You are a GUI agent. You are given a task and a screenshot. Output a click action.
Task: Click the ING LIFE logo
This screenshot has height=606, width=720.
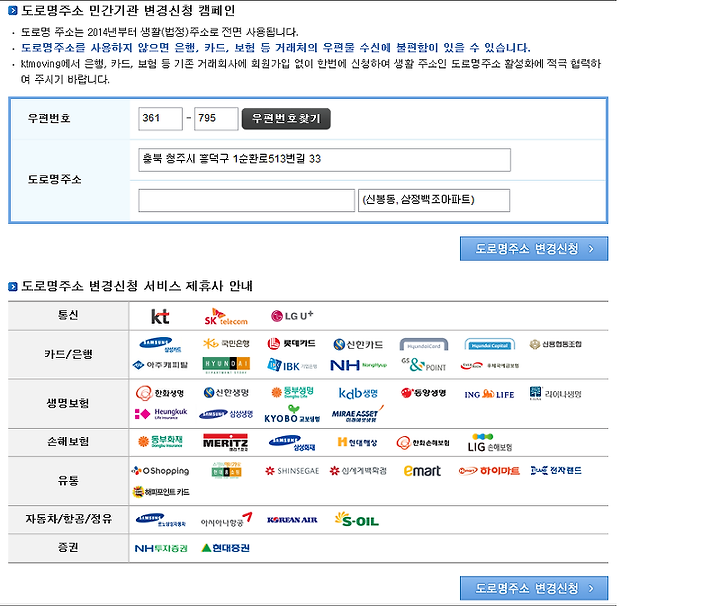pyautogui.click(x=489, y=394)
